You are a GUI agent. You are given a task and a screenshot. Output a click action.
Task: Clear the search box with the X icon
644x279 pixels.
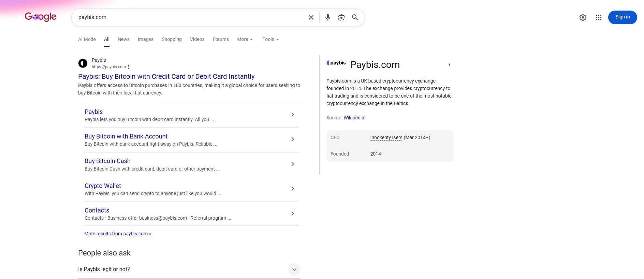311,17
